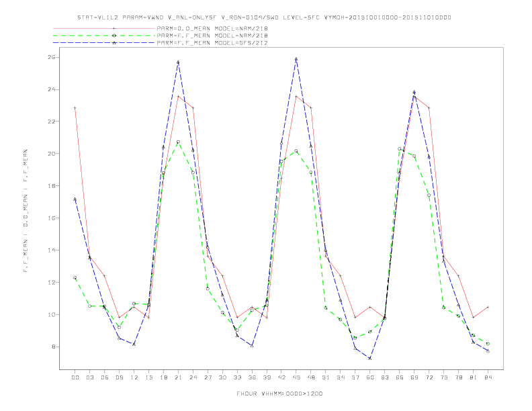Viewport: 532px width, 411px height.
Task: Click x-axis tick label 30
Action: [222, 377]
